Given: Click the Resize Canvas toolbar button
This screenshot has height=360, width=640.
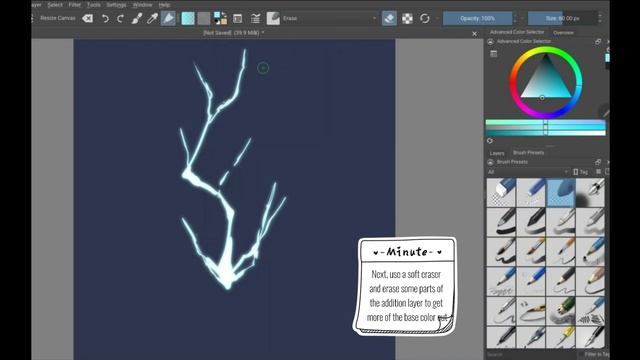Looking at the screenshot, I should (x=58, y=18).
